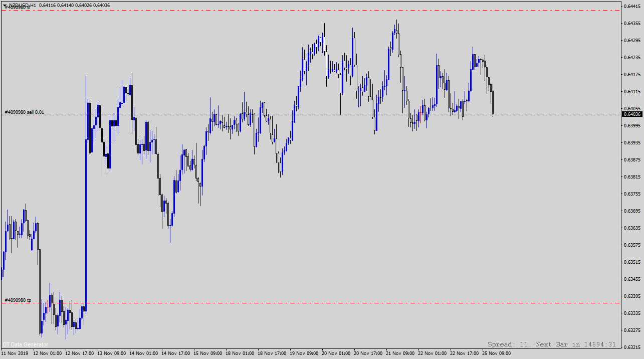Select the #4090980 stop loss line label
Viewport: 644px width, 359px height.
pos(18,8)
